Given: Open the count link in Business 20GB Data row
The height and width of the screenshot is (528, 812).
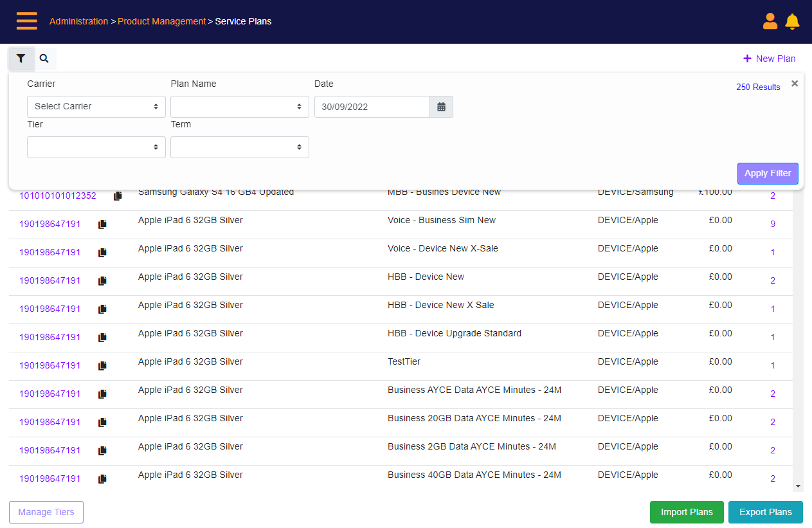Looking at the screenshot, I should pyautogui.click(x=773, y=423).
